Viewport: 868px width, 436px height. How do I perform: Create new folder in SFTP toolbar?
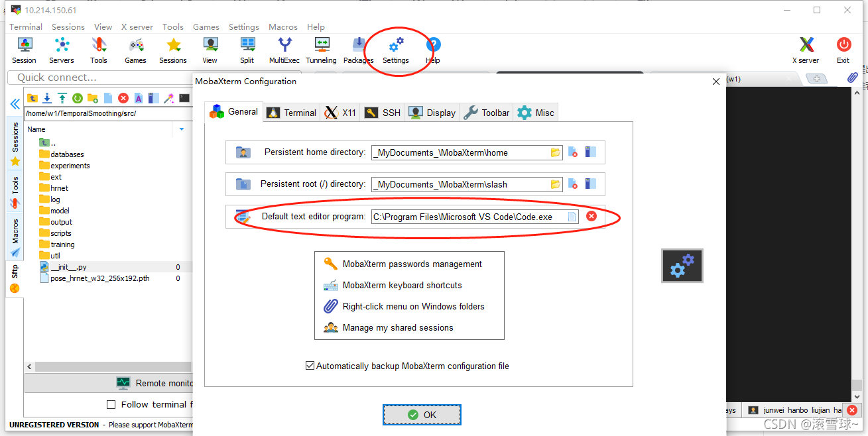coord(93,98)
